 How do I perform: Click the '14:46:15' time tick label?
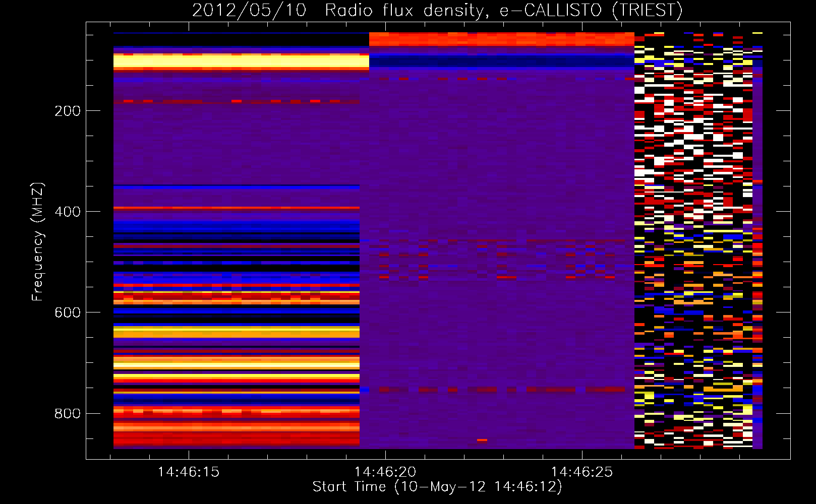(x=189, y=472)
